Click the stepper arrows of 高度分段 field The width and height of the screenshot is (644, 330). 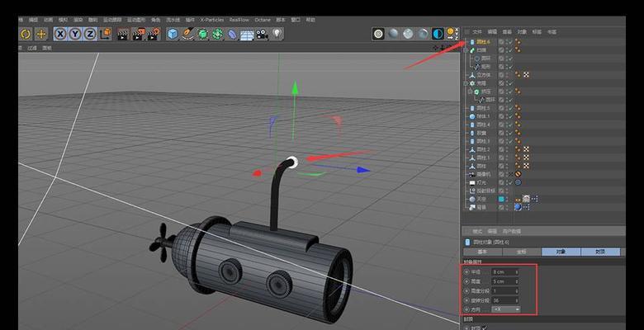click(x=516, y=291)
